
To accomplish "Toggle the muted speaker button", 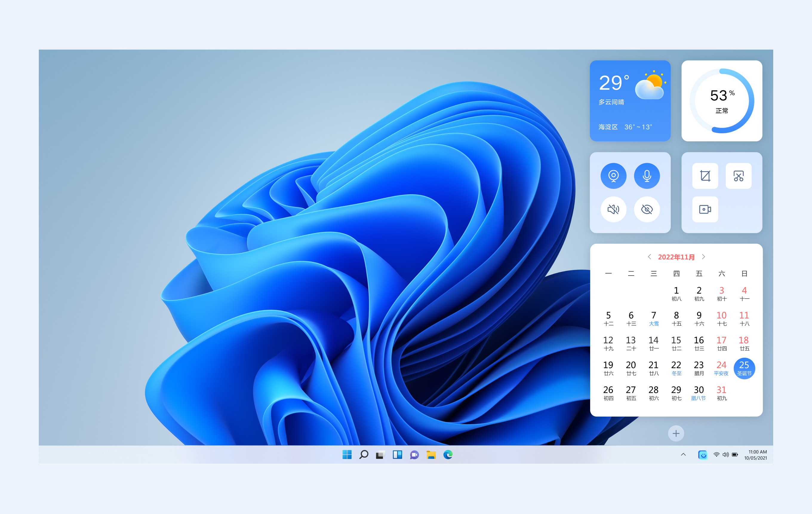I will 613,209.
